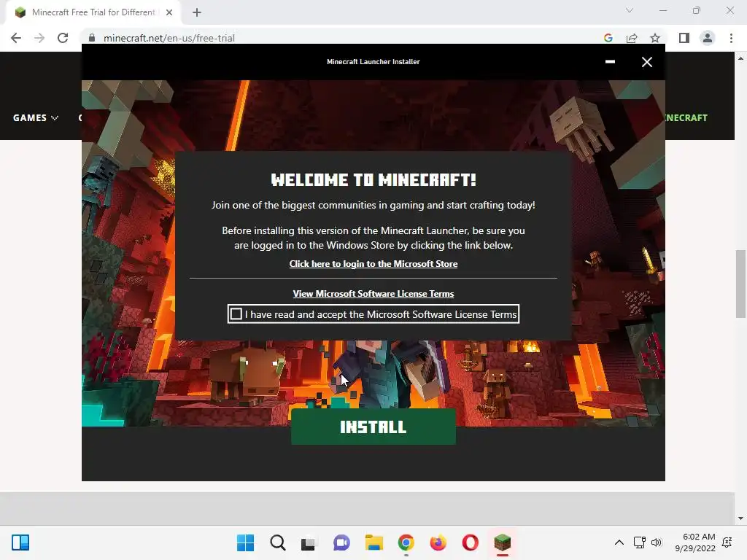The image size is (747, 560).
Task: Open File Explorer from the taskbar
Action: click(374, 542)
